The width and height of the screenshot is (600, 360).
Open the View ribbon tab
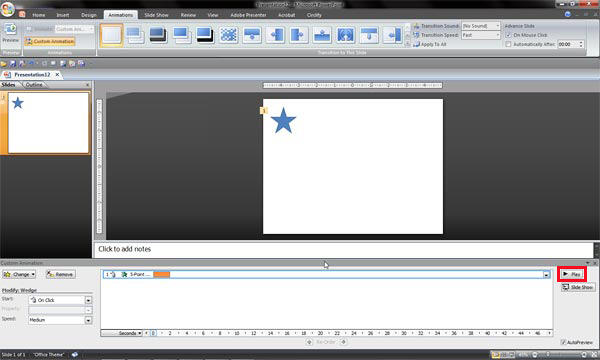click(x=213, y=15)
